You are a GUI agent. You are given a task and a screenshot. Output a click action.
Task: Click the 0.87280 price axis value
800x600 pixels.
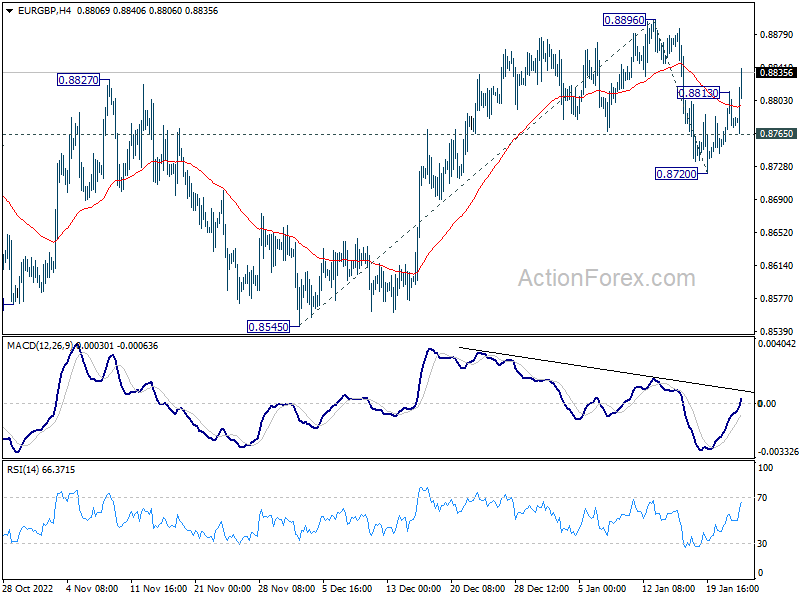[777, 167]
